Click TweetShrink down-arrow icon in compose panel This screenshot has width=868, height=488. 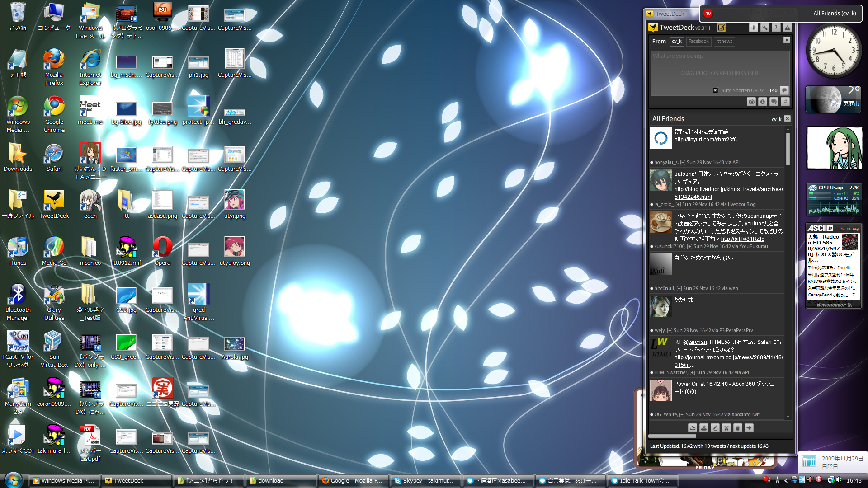tap(763, 102)
